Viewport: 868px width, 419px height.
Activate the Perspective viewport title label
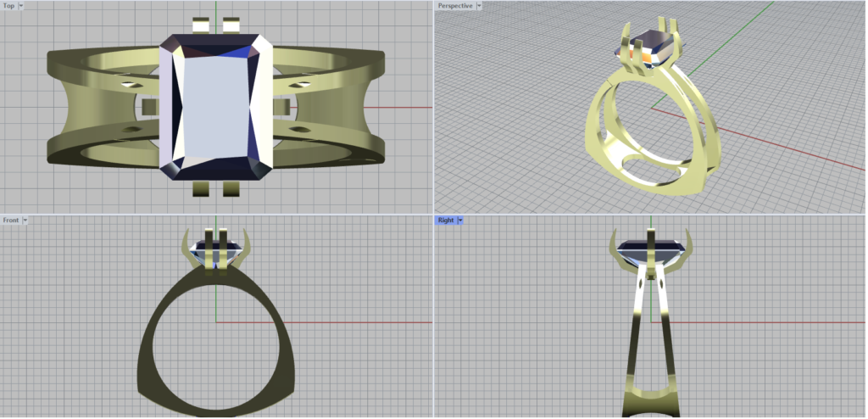click(455, 6)
